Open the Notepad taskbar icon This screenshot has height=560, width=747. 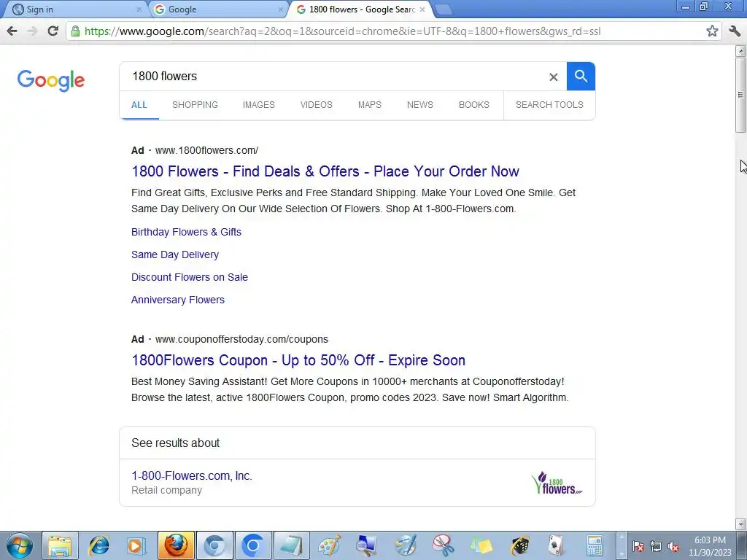[x=292, y=545]
